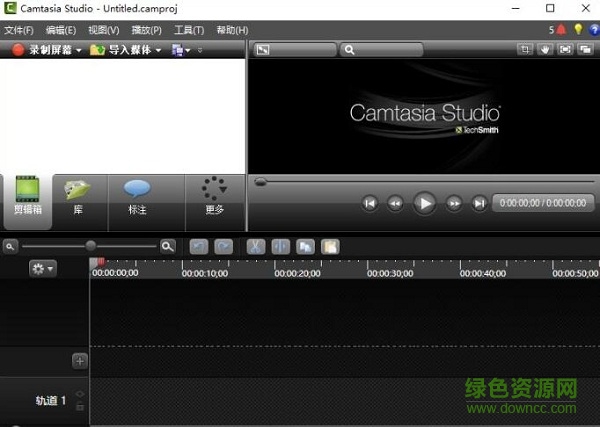The image size is (600, 427).
Task: Open the 录制屏幕 dropdown arrow
Action: (79, 49)
